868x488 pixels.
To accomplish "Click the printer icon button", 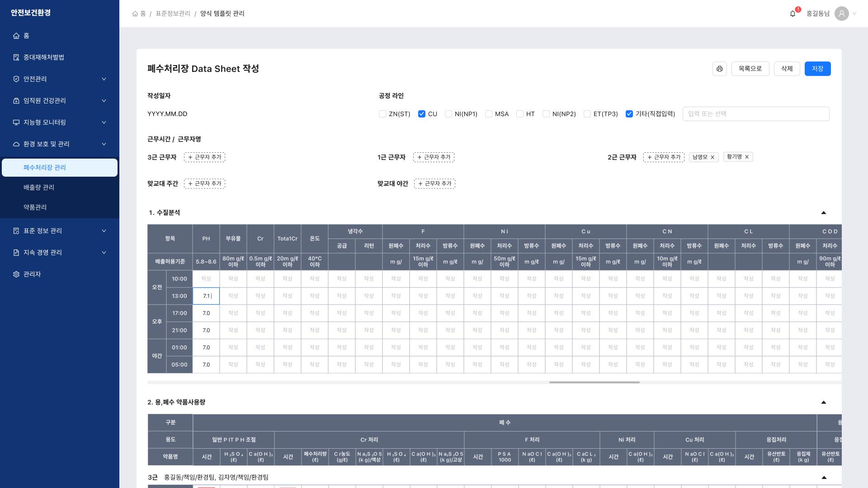I will click(x=719, y=69).
